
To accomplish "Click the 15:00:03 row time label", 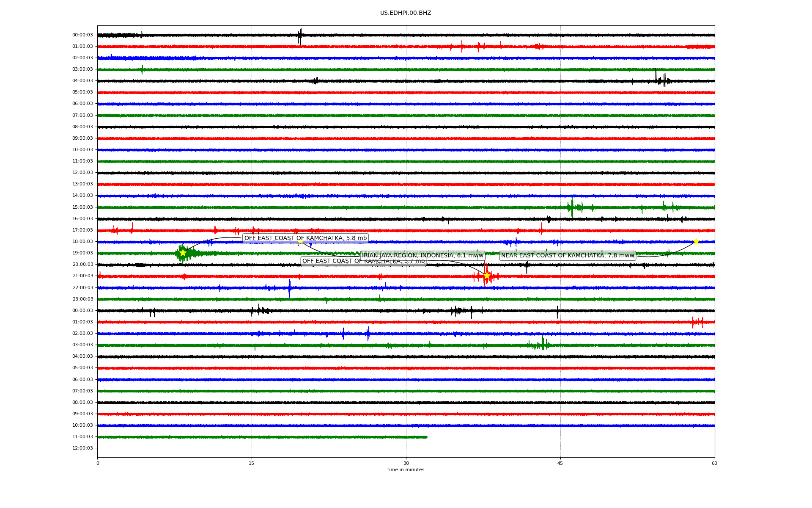I will pos(82,207).
